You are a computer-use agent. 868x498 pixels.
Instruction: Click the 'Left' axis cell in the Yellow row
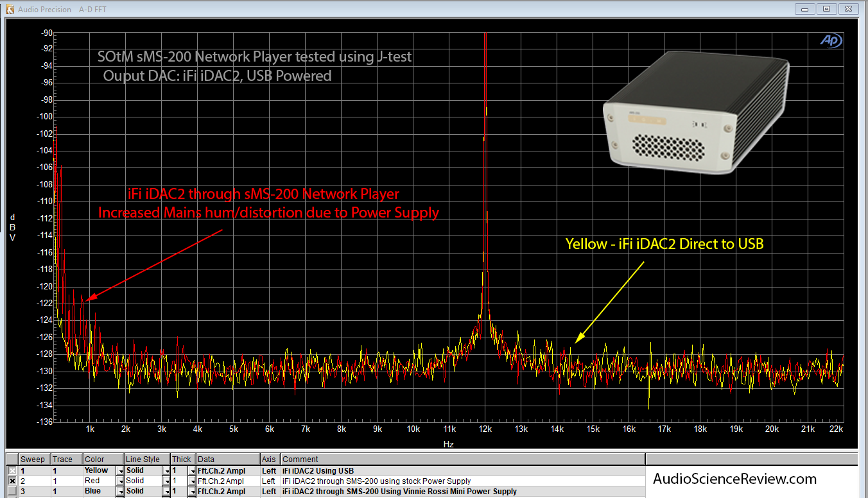270,471
